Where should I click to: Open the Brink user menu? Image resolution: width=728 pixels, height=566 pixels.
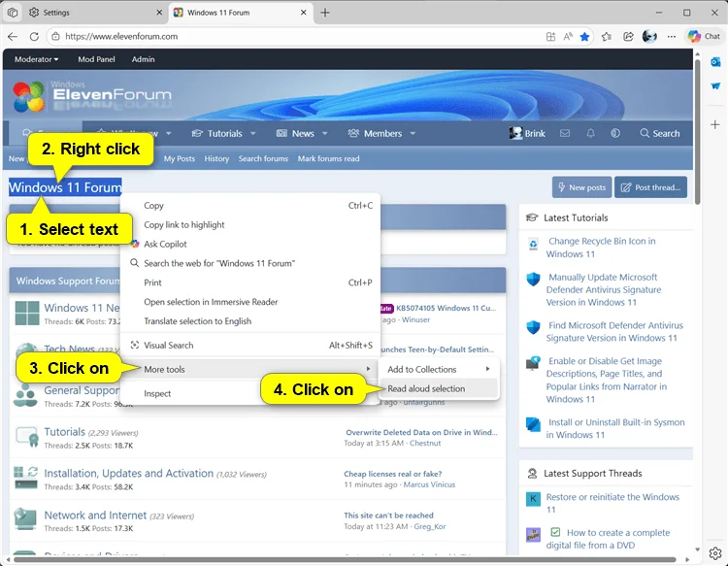coord(527,134)
